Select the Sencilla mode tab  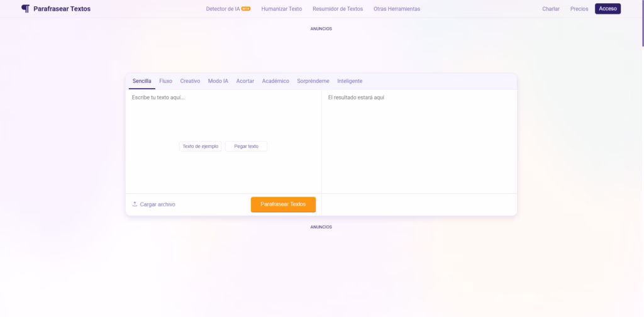click(x=142, y=81)
